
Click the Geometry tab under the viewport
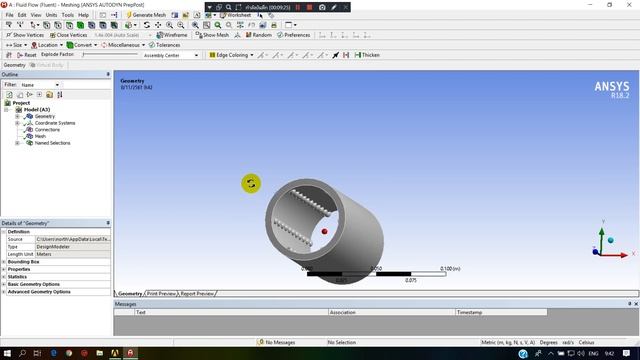point(130,293)
